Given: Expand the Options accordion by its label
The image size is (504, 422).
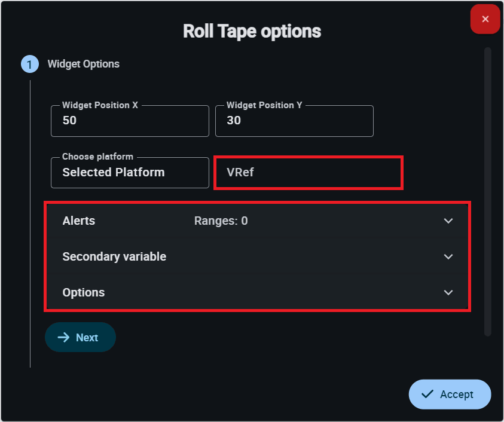Looking at the screenshot, I should (x=84, y=292).
